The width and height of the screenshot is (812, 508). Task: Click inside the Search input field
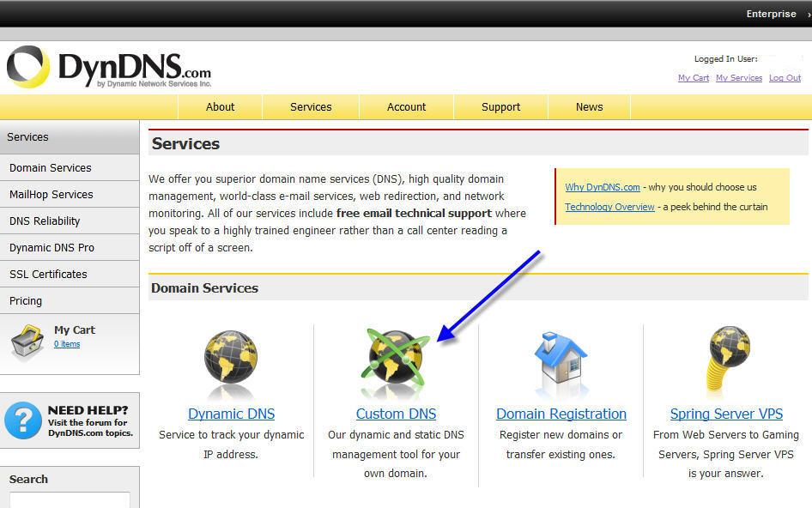click(70, 500)
